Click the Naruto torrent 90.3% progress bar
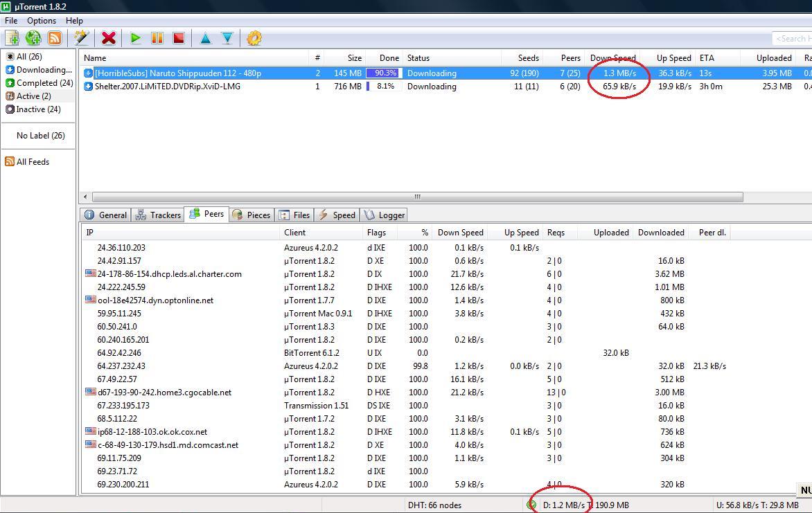Image resolution: width=812 pixels, height=513 pixels. point(384,73)
